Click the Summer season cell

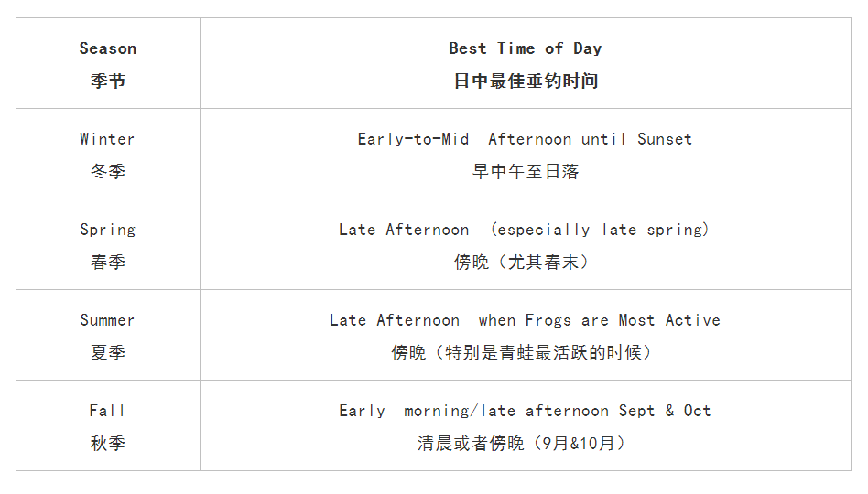108,335
